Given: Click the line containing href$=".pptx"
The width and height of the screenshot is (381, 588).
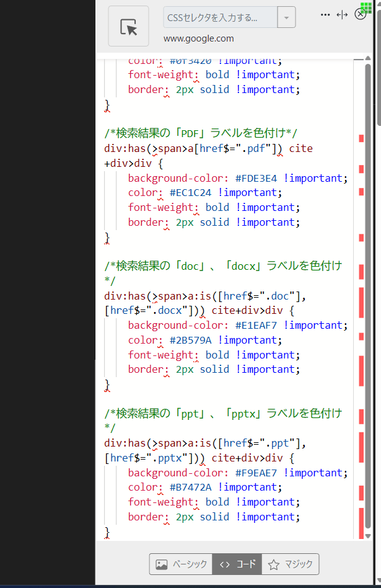Looking at the screenshot, I should click(199, 458).
